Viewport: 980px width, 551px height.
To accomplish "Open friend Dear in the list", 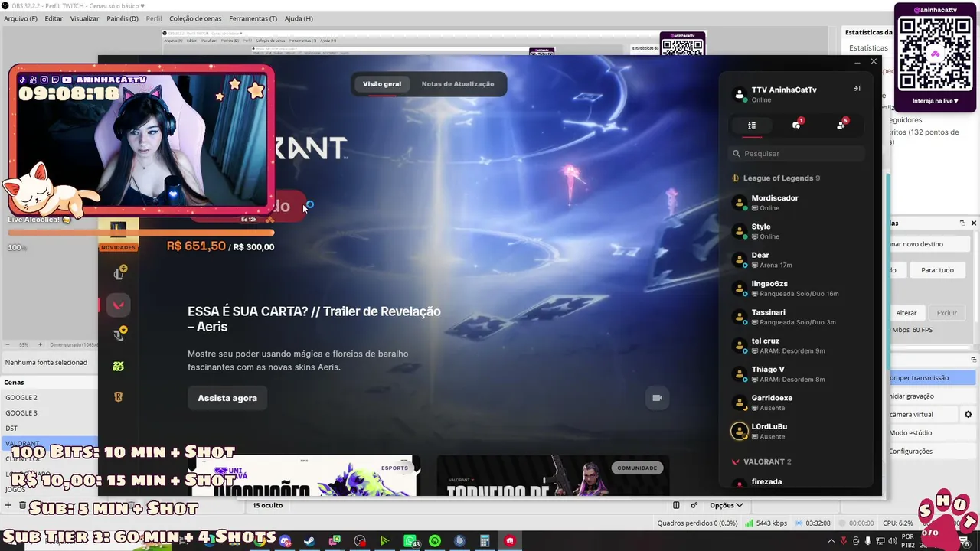I will (796, 260).
